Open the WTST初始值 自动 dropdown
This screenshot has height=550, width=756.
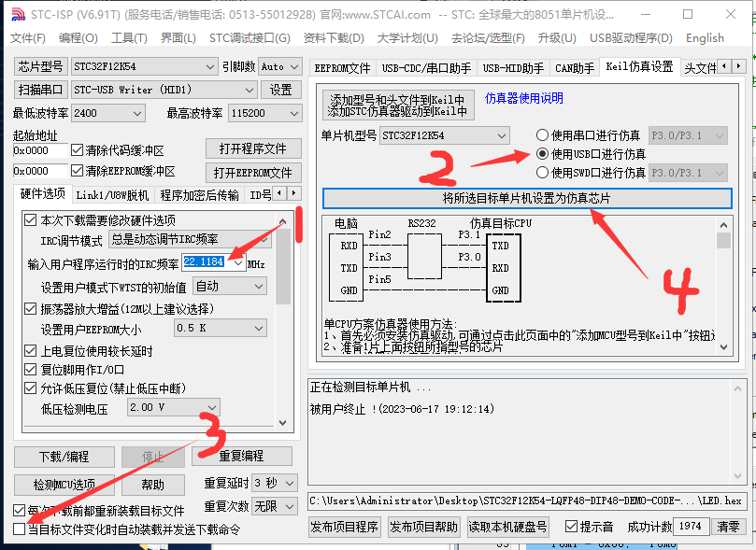point(230,287)
